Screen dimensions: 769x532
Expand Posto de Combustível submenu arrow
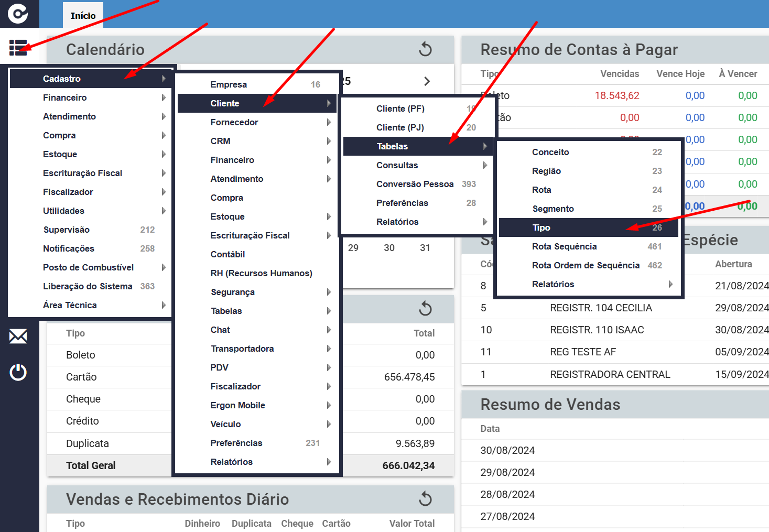pyautogui.click(x=164, y=267)
